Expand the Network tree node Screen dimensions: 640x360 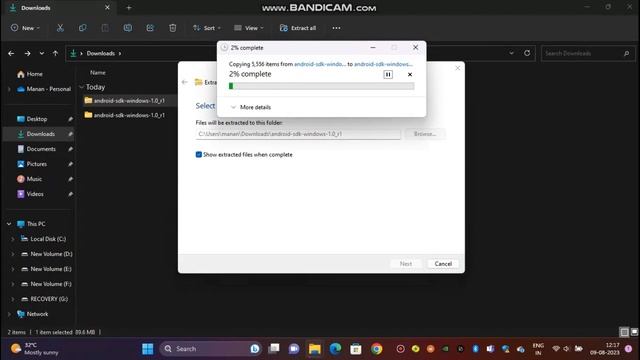9,314
